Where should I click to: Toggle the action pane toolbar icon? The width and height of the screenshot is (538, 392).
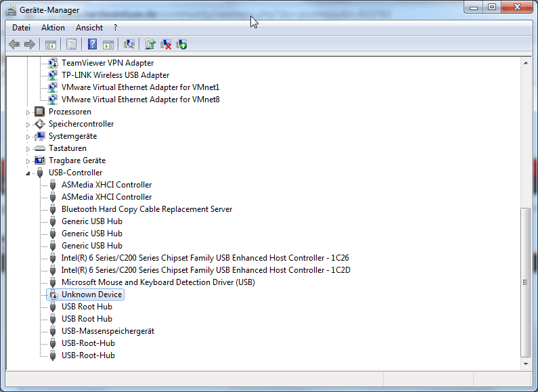tap(108, 44)
